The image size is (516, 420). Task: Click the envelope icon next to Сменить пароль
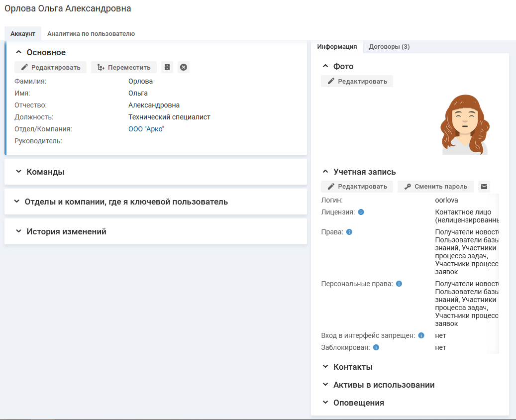point(484,187)
